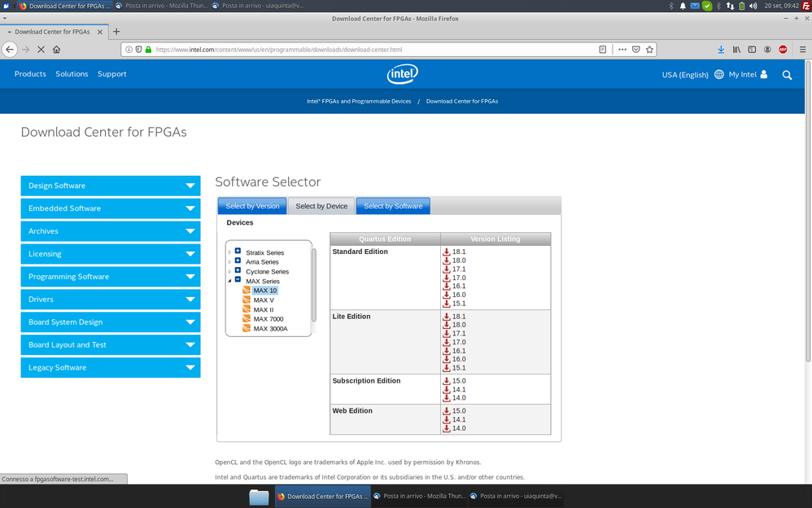
Task: Switch to Select by Version tab
Action: pyautogui.click(x=252, y=206)
